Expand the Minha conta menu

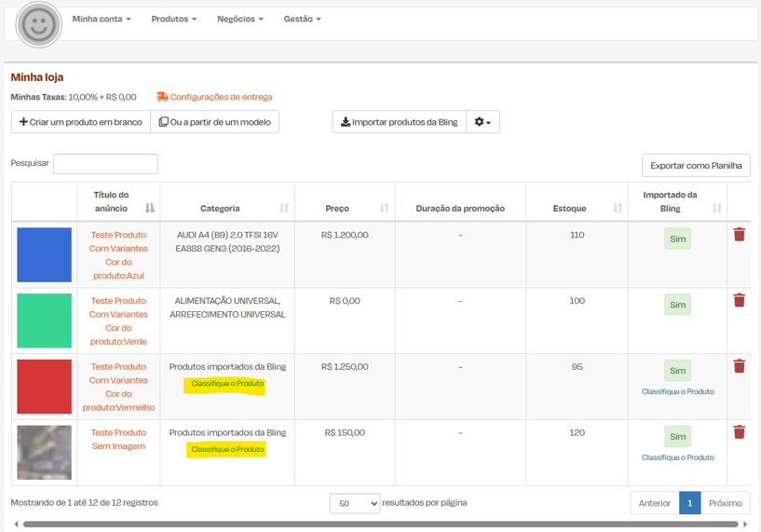pos(101,19)
